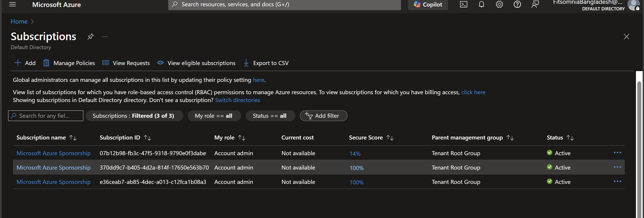Open row menu for subscription 370dd9c7
Viewport: 644px width, 218px height.
617,167
